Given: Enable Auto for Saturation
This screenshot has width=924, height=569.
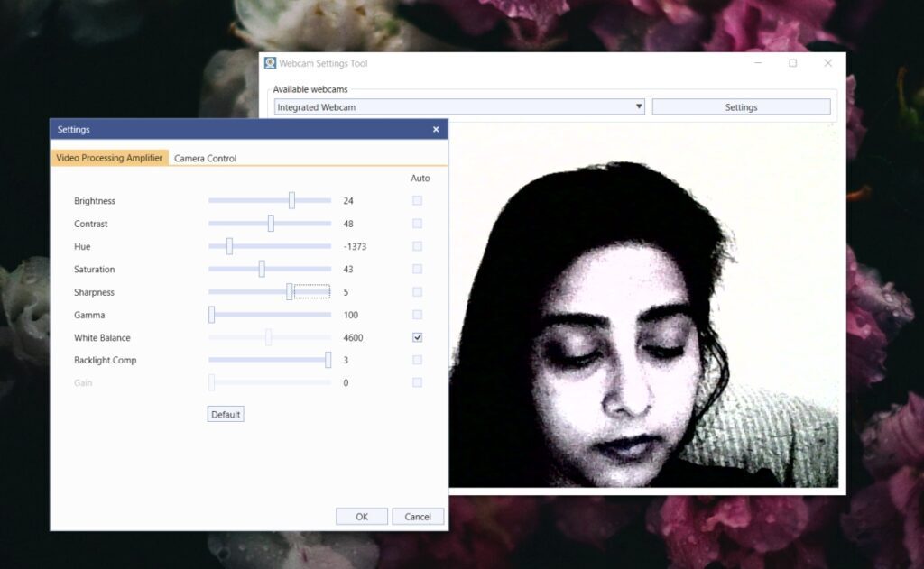Looking at the screenshot, I should point(417,268).
